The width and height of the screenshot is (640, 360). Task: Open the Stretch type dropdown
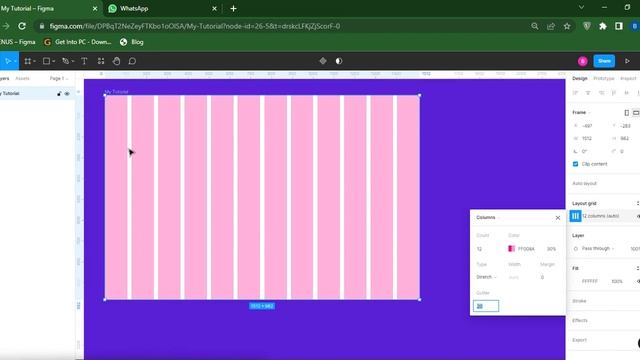[x=486, y=277]
